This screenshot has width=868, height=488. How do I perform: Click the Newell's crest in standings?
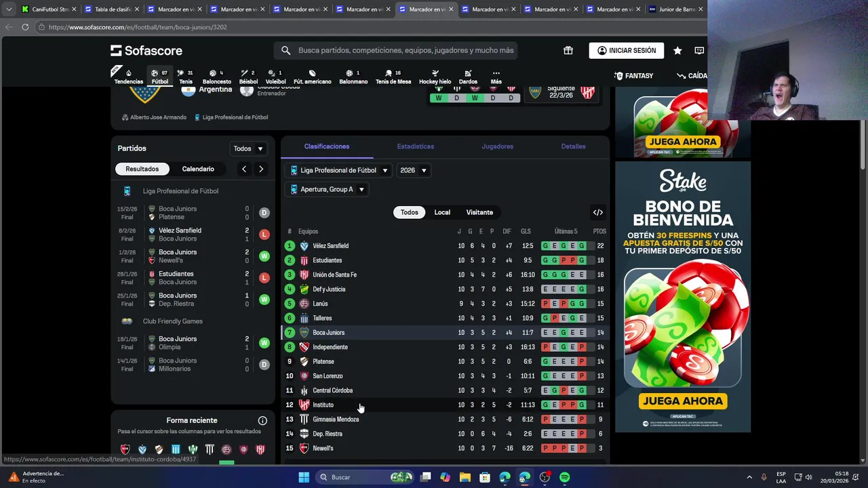point(304,448)
